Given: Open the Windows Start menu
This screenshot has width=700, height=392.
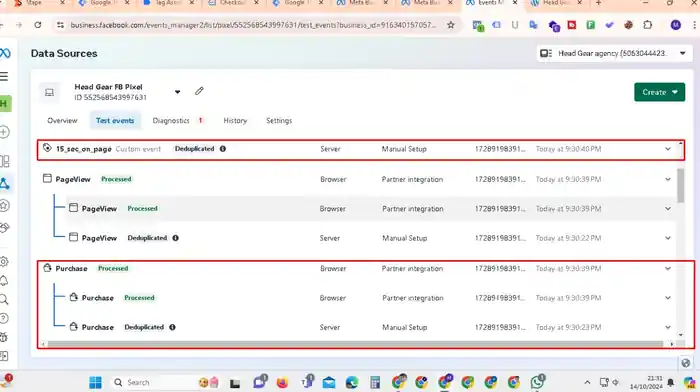Looking at the screenshot, I should point(95,383).
